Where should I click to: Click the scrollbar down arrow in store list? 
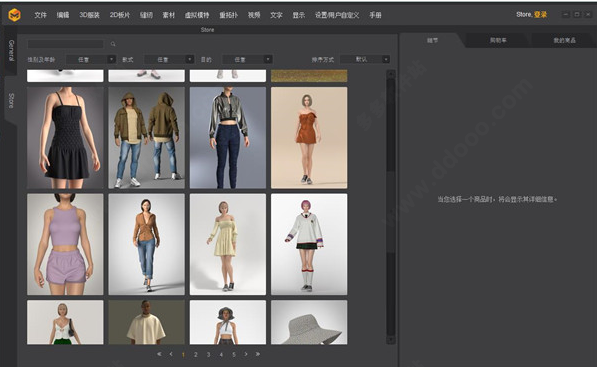point(391,340)
